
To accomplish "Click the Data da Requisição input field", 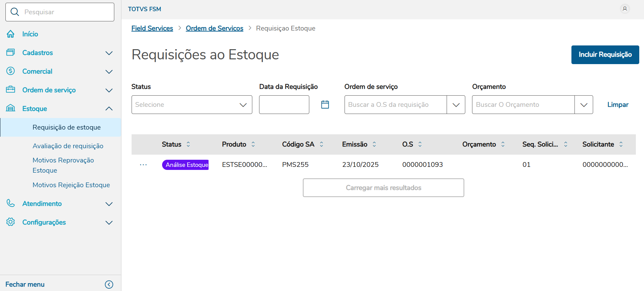I will 284,104.
